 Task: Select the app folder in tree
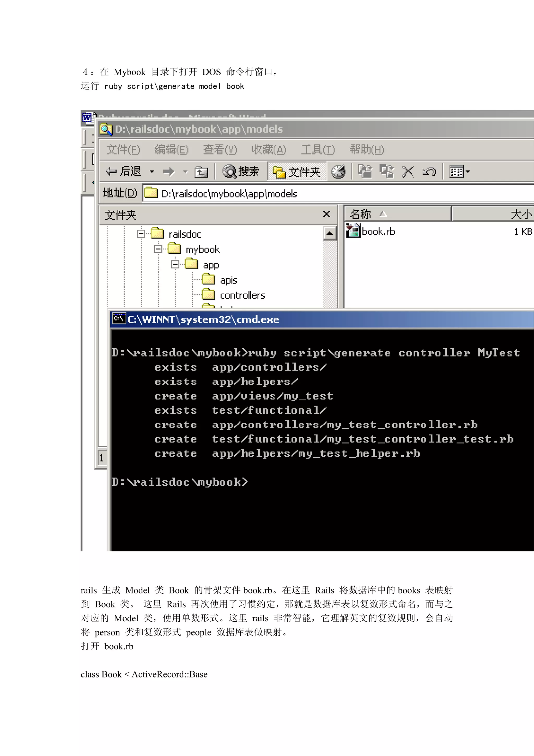[x=211, y=265]
